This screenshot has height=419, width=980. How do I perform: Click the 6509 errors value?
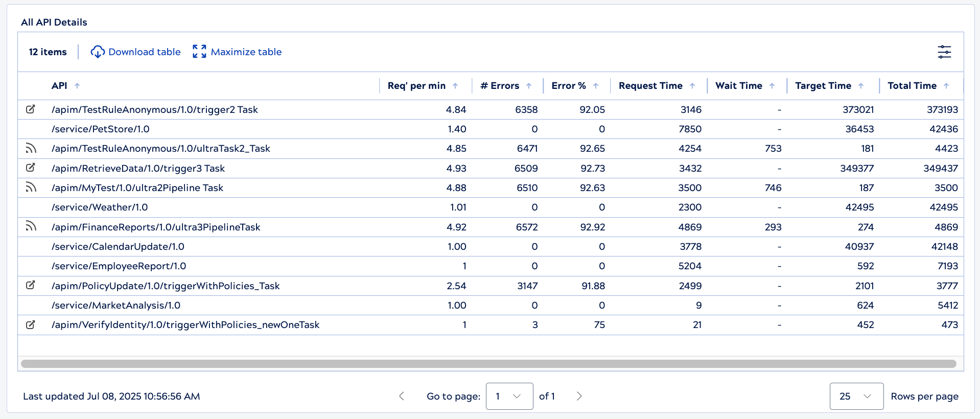[x=526, y=168]
